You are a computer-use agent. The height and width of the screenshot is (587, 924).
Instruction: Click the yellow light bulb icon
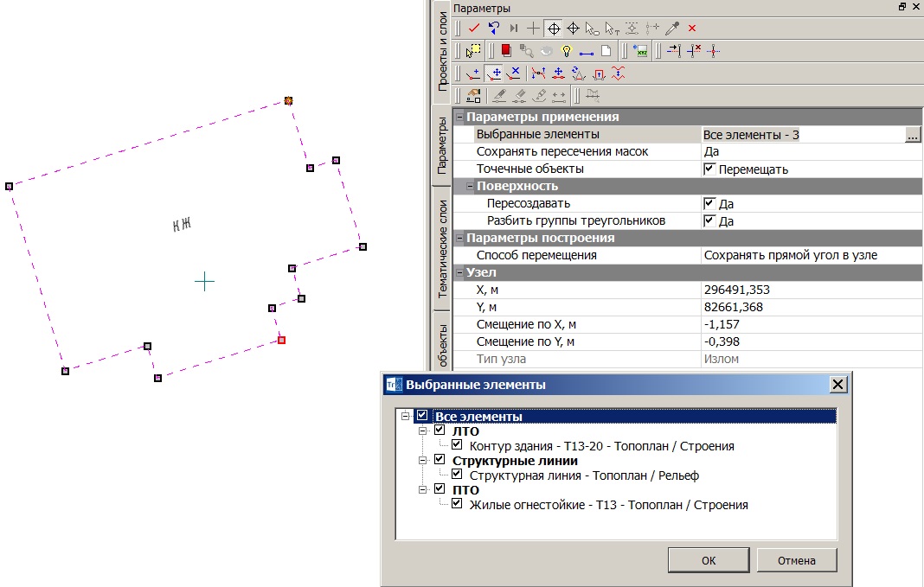[x=567, y=51]
